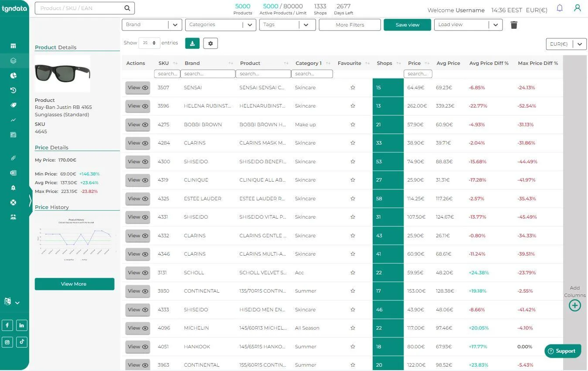Change the Show entries count selector
This screenshot has width=588, height=371.
coord(149,43)
